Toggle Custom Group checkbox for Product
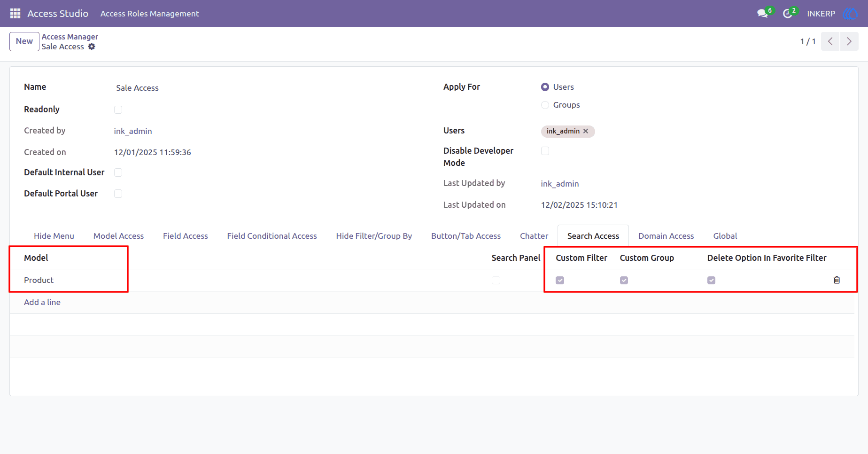The height and width of the screenshot is (454, 868). pos(624,280)
